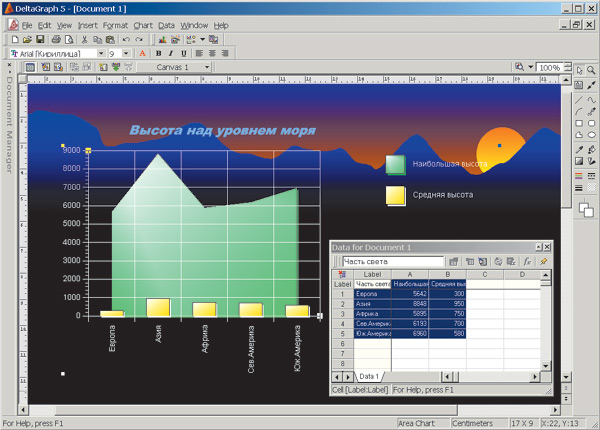
Task: Click the font color A icon
Action: click(x=142, y=53)
